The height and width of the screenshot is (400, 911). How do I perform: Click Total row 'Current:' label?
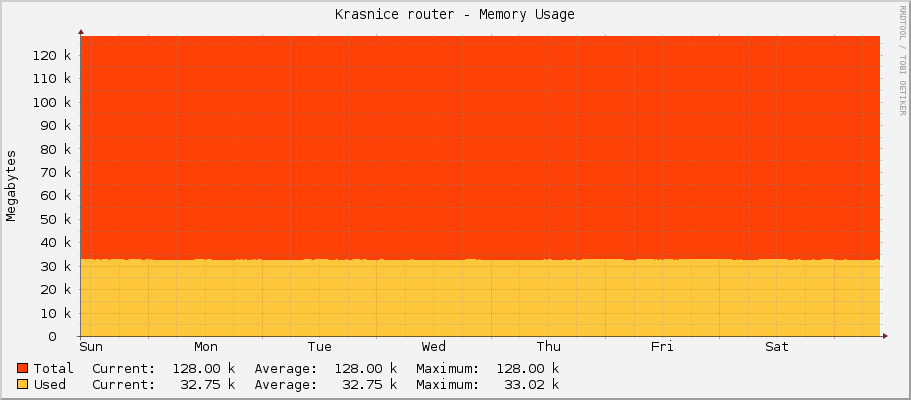click(124, 369)
